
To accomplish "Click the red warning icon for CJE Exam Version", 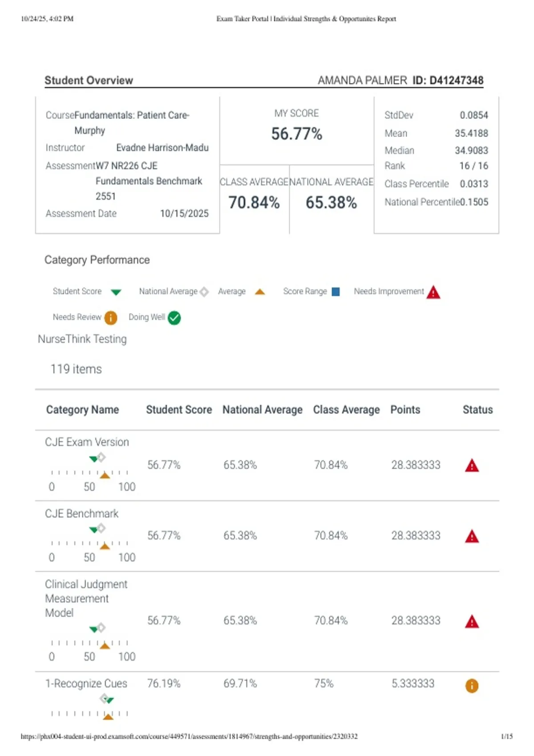I will point(472,466).
